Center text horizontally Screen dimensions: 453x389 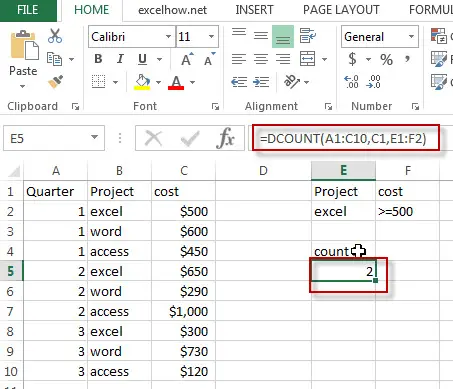point(261,59)
